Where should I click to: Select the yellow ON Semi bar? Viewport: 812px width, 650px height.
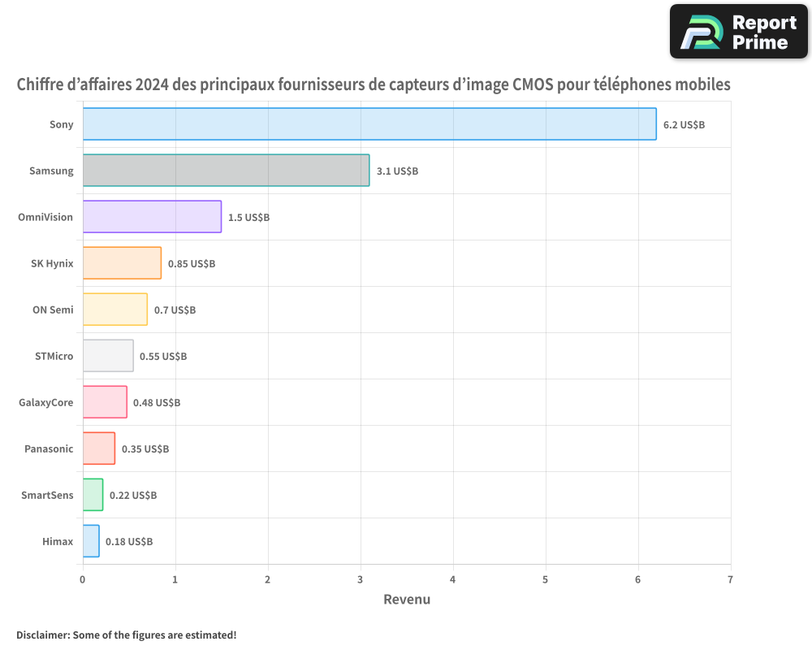(x=114, y=310)
